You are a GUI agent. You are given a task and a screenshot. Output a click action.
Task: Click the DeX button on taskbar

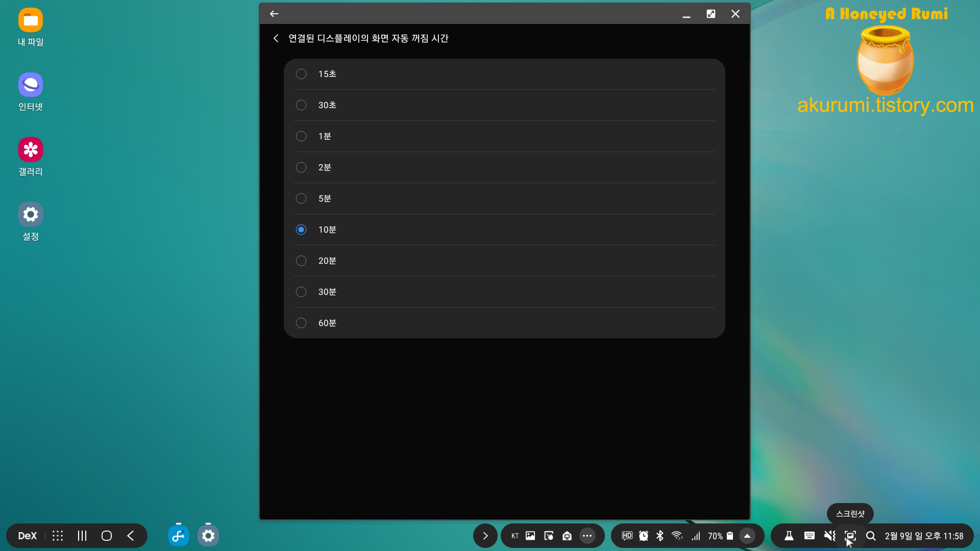27,536
